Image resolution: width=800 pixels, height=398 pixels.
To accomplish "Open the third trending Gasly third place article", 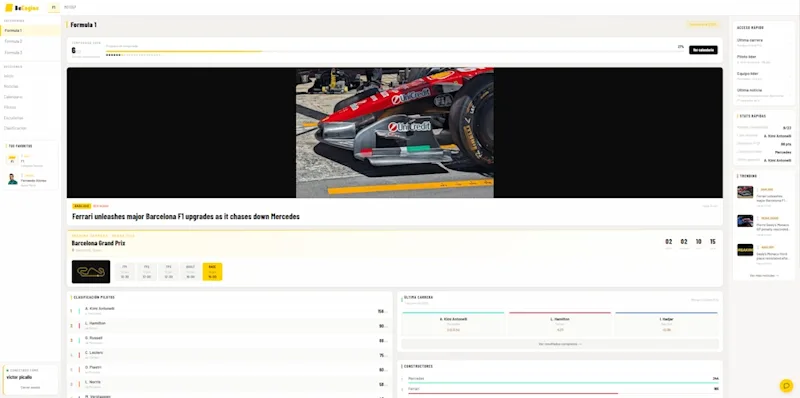I will pos(764,254).
